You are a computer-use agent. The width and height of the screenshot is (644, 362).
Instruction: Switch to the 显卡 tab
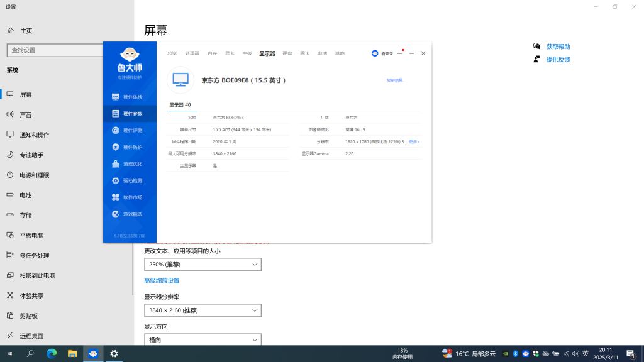click(229, 53)
